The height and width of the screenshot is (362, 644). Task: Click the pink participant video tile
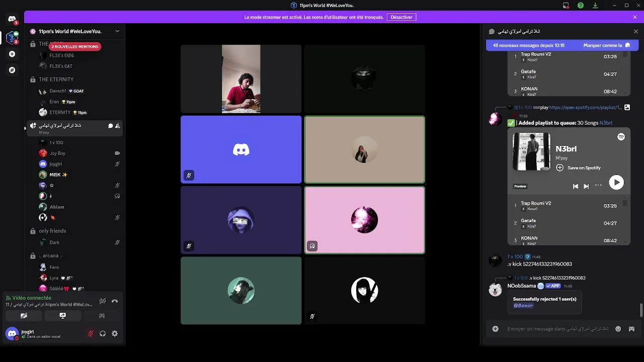point(364,220)
